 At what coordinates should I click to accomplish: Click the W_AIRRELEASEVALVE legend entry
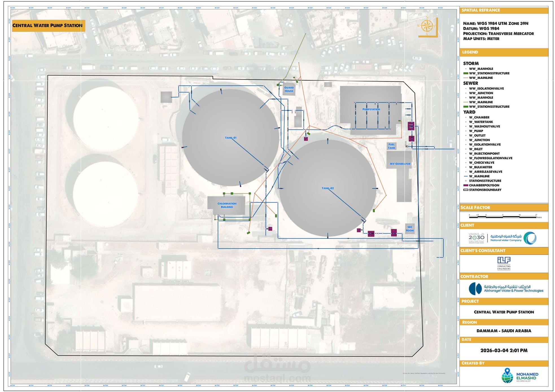tap(486, 172)
